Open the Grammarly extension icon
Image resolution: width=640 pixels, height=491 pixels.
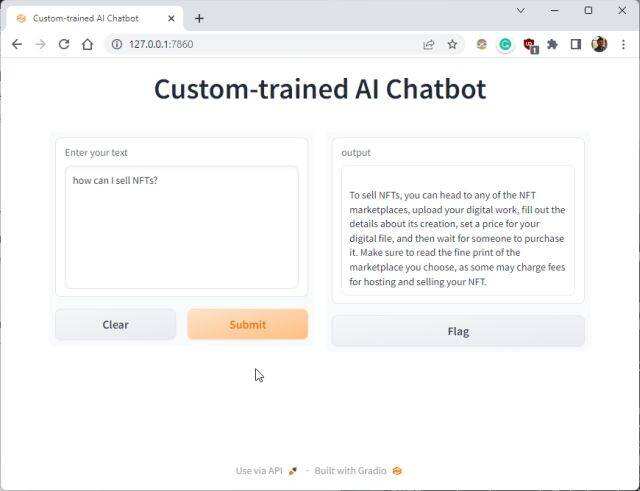coord(506,44)
